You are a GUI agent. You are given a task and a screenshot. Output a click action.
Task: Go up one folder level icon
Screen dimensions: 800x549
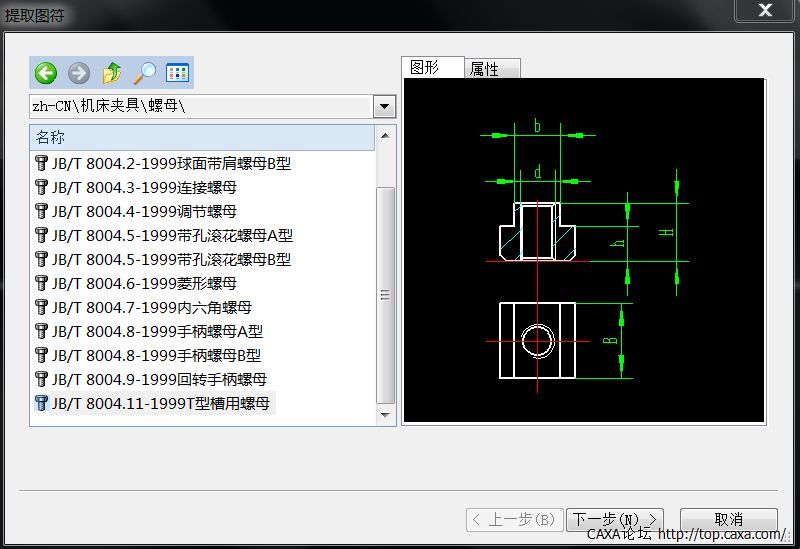[x=112, y=73]
